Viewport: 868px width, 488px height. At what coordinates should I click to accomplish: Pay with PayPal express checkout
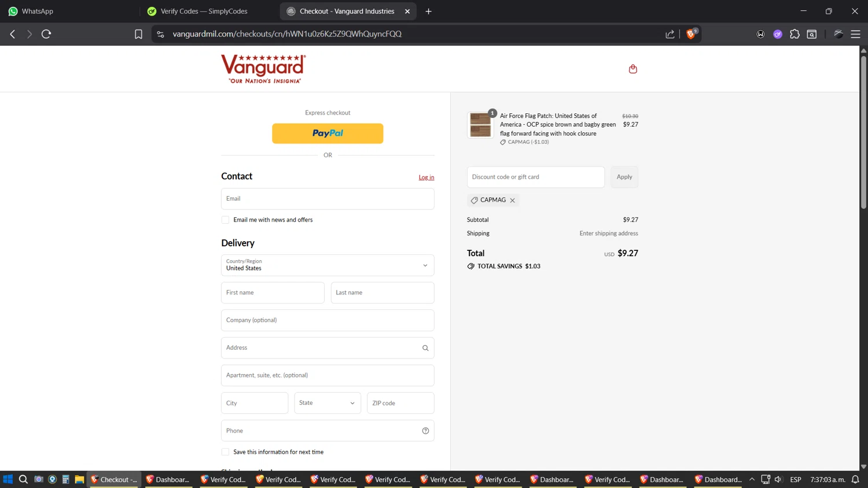click(x=328, y=134)
